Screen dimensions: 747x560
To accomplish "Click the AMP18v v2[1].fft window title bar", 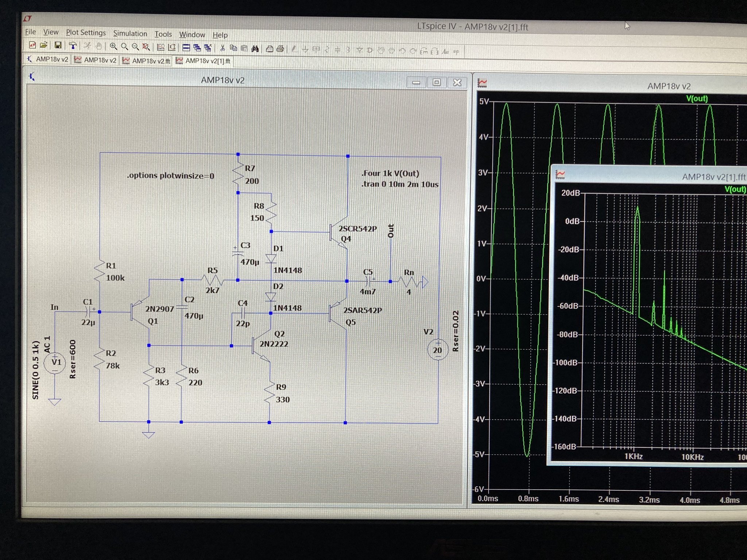I will click(x=649, y=176).
